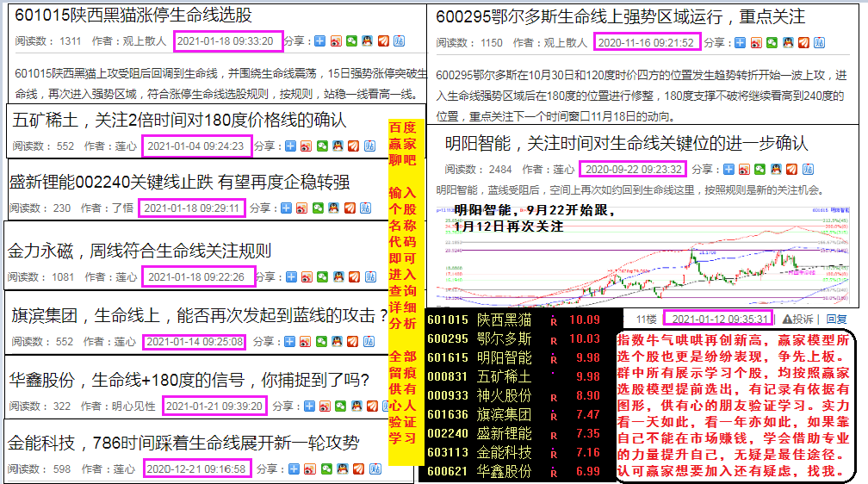Viewport: 868px width, 484px height.
Task: Click the WeChat icon on the 盛新锂能 post
Action: [319, 208]
